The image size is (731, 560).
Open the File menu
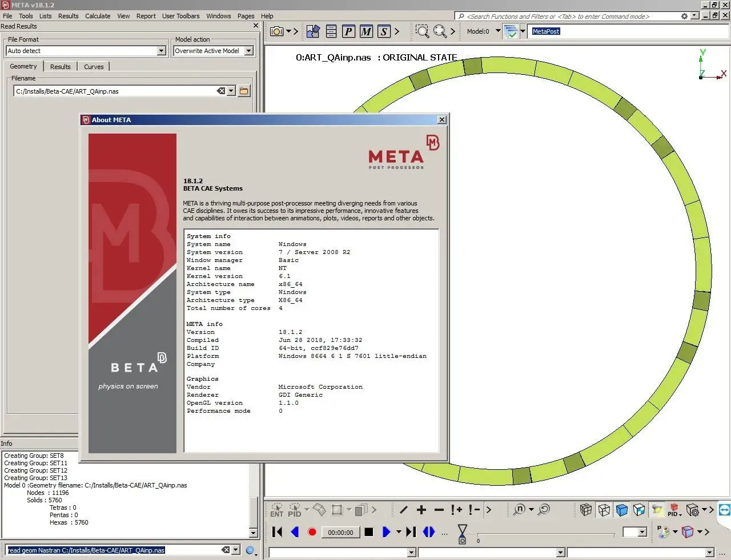[7, 16]
